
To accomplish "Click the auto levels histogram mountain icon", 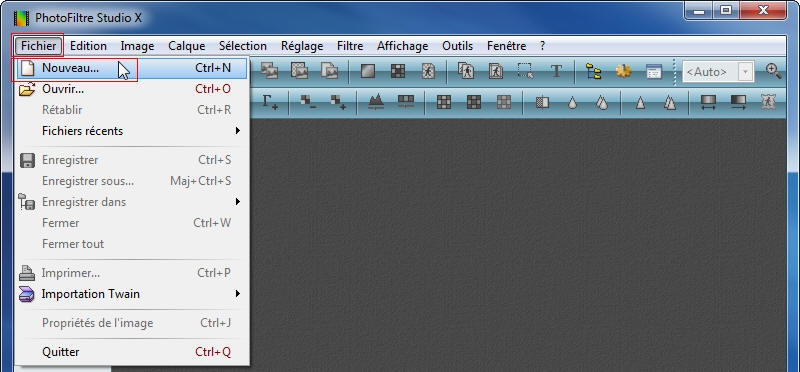I will [x=376, y=102].
